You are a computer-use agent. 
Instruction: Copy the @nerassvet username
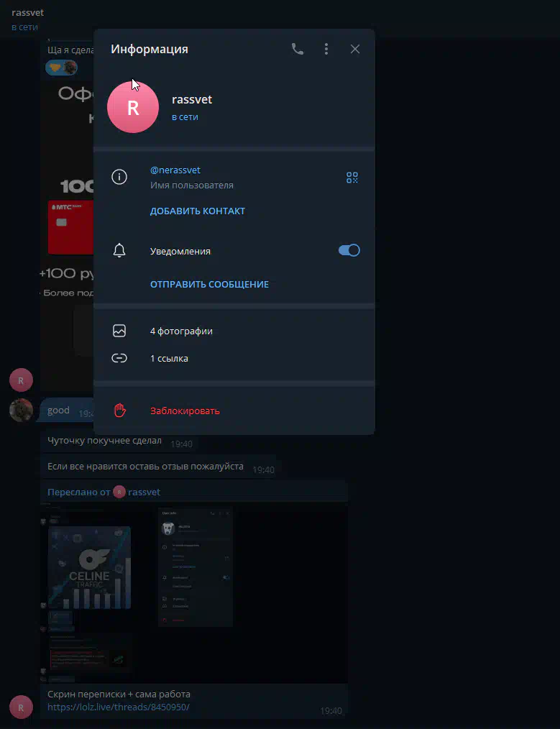(175, 170)
